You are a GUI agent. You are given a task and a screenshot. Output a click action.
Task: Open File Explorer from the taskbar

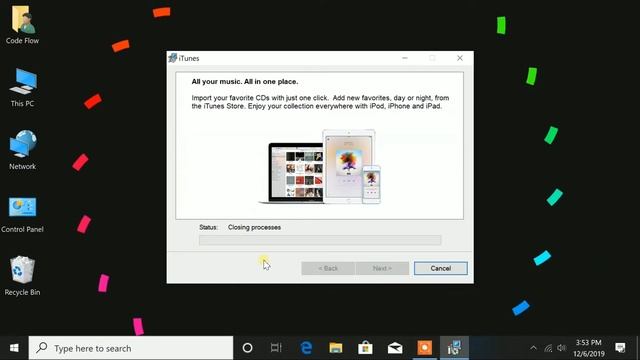point(336,348)
